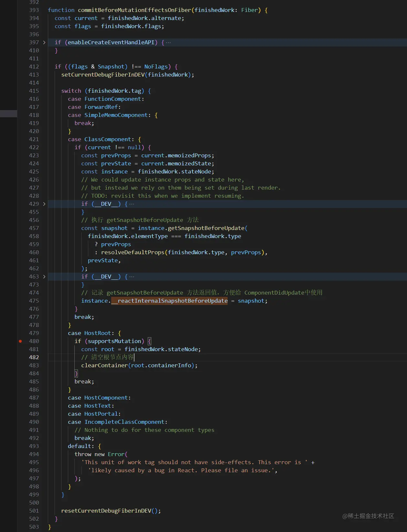Click line number 393
This screenshot has width=407, height=532.
[x=34, y=10]
